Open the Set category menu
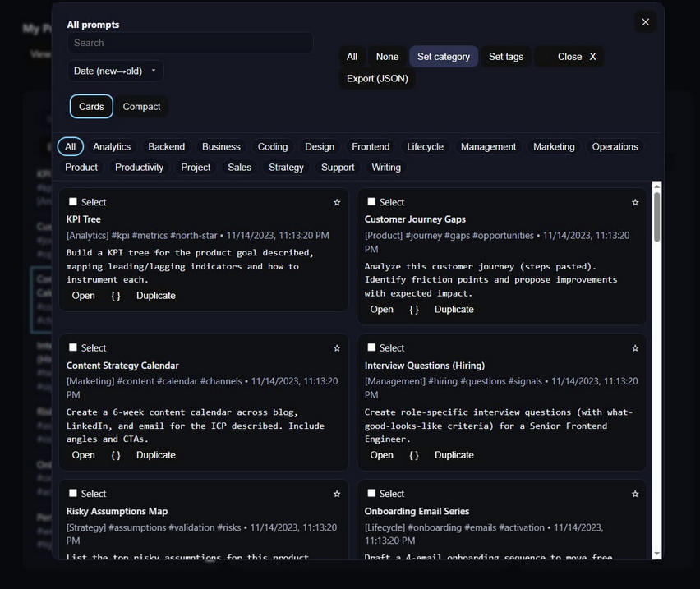Image resolution: width=700 pixels, height=589 pixels. 444,57
